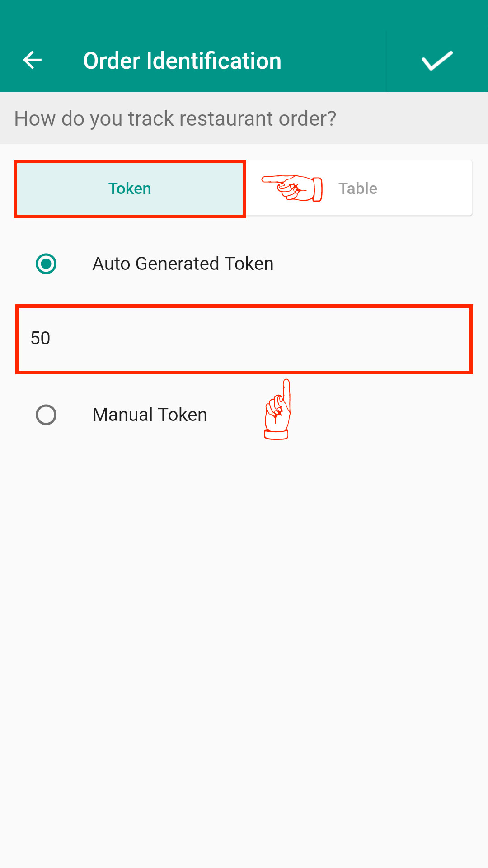
Task: Click the red right-pointing hand icon
Action: point(292,188)
